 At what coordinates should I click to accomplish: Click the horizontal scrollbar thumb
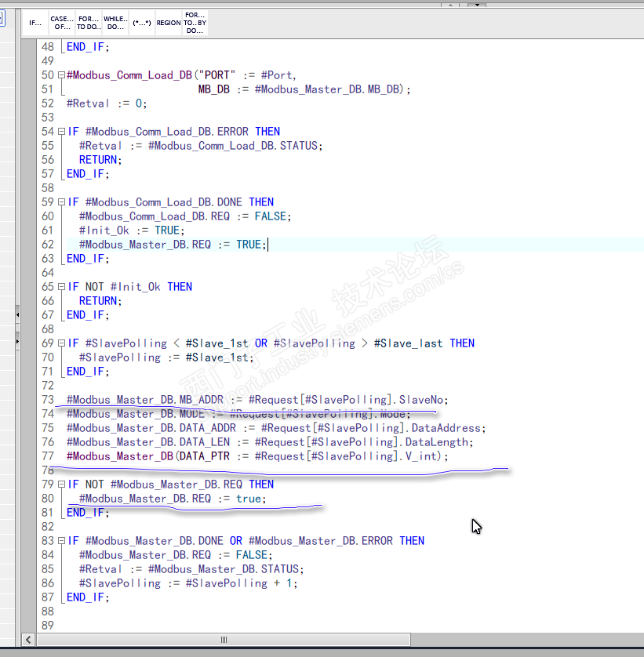point(224,640)
